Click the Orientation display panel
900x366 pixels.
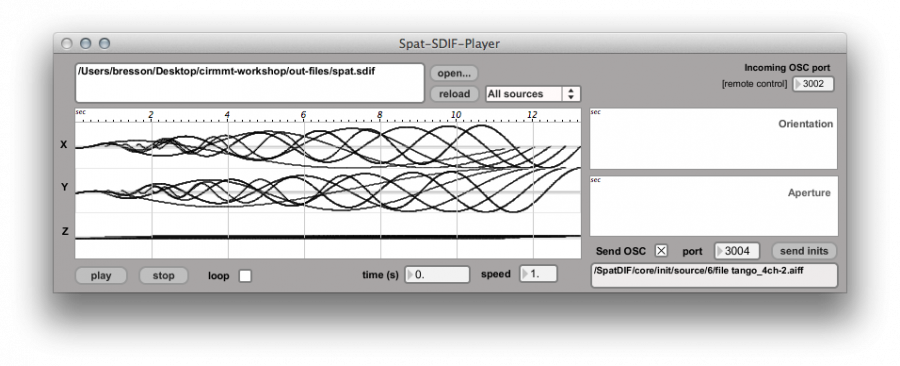tap(713, 138)
